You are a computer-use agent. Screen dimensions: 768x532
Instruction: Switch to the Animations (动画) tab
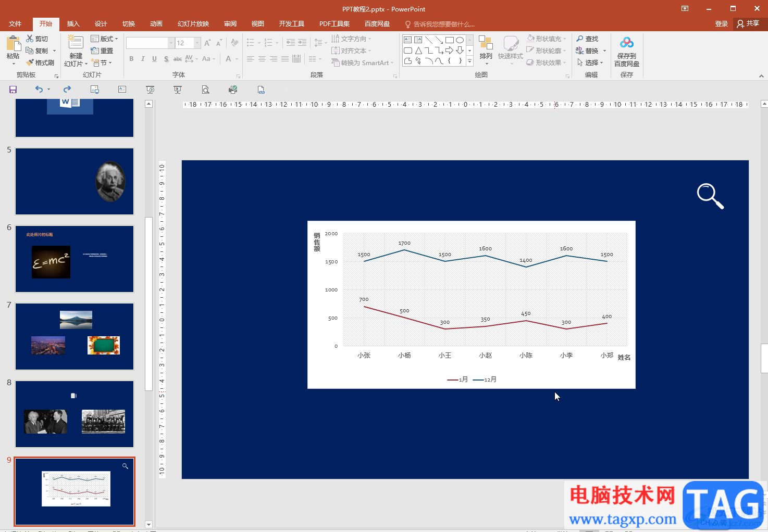[156, 24]
